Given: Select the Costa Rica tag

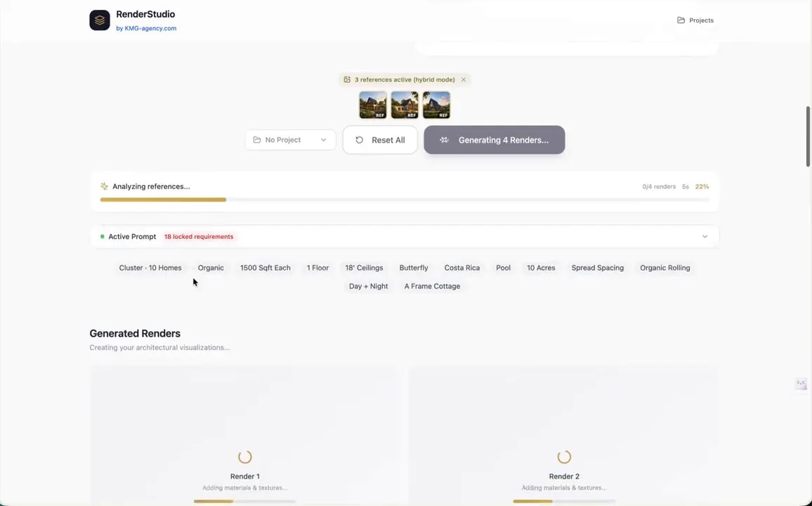Looking at the screenshot, I should [x=462, y=268].
